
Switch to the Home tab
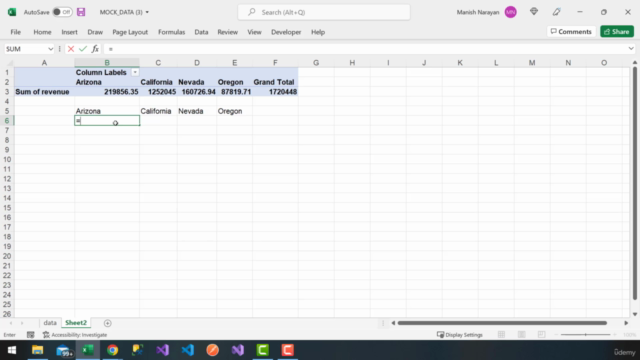(x=42, y=32)
